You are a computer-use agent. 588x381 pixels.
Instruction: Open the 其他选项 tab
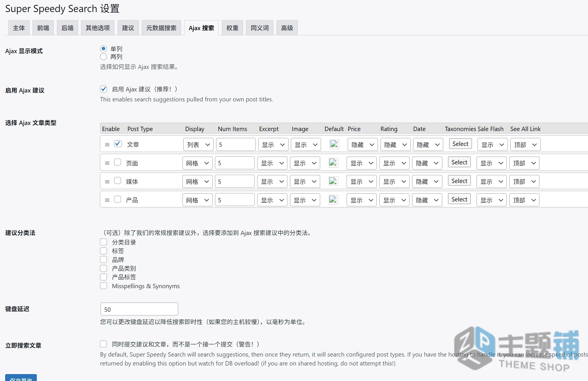point(98,28)
